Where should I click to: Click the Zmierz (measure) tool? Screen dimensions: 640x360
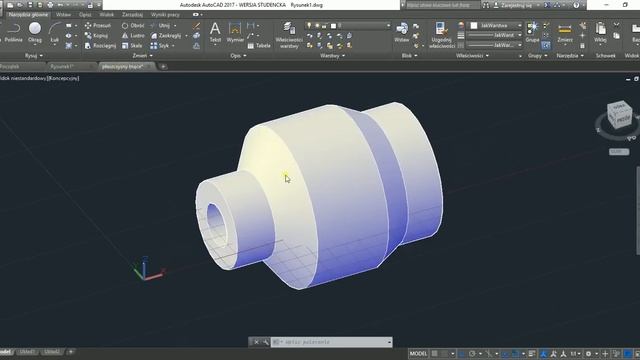click(565, 32)
